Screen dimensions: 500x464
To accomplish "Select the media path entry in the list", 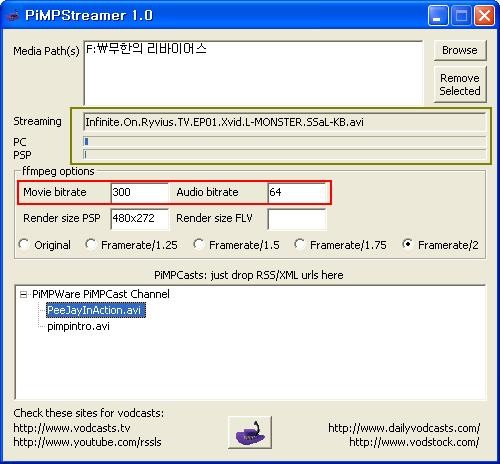I will point(147,49).
